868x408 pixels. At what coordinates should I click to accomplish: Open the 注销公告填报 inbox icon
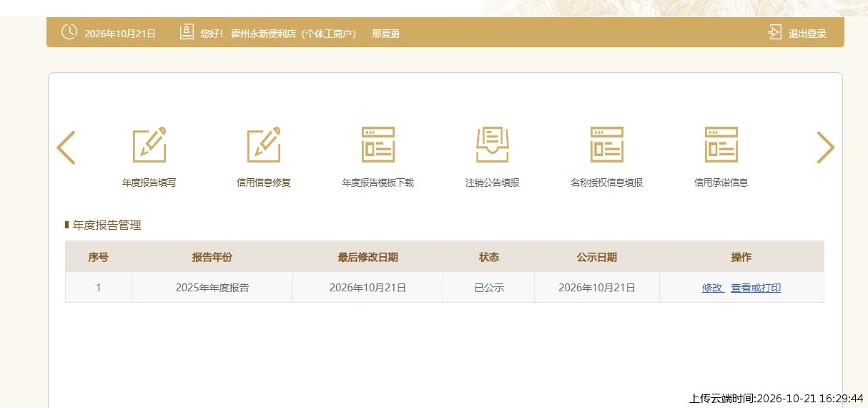tap(493, 144)
